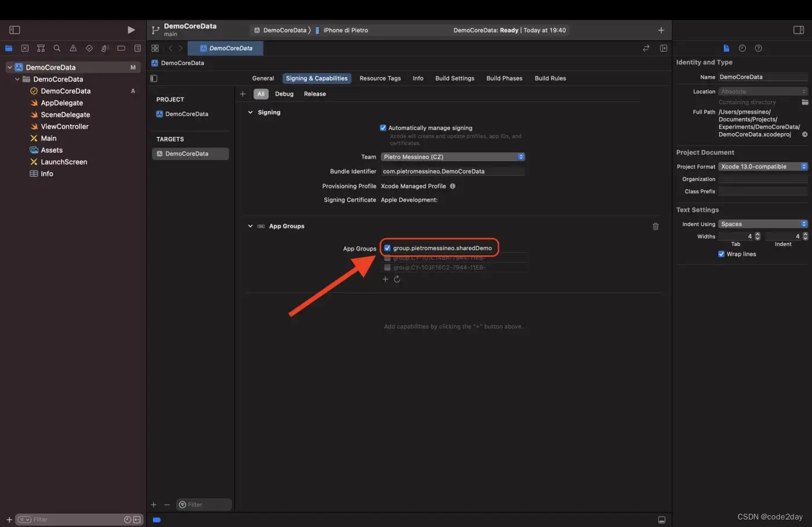Image resolution: width=812 pixels, height=527 pixels.
Task: Click the editor swap arrows icon
Action: 646,48
